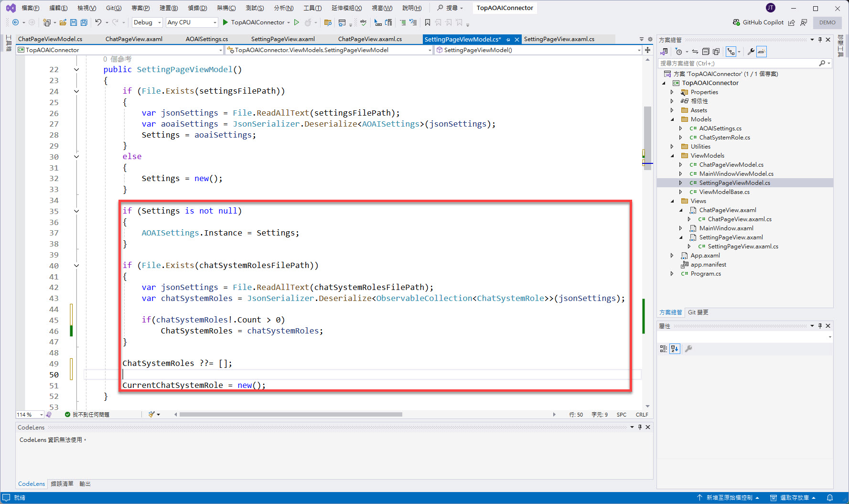Open the SettingPageViewModel() member dropdown
The image size is (849, 504).
(x=538, y=50)
